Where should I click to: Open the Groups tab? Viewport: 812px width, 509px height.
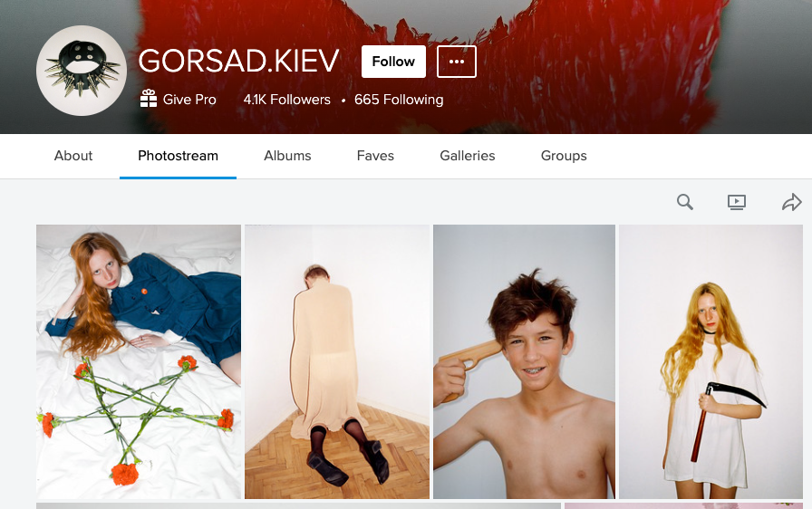coord(564,156)
